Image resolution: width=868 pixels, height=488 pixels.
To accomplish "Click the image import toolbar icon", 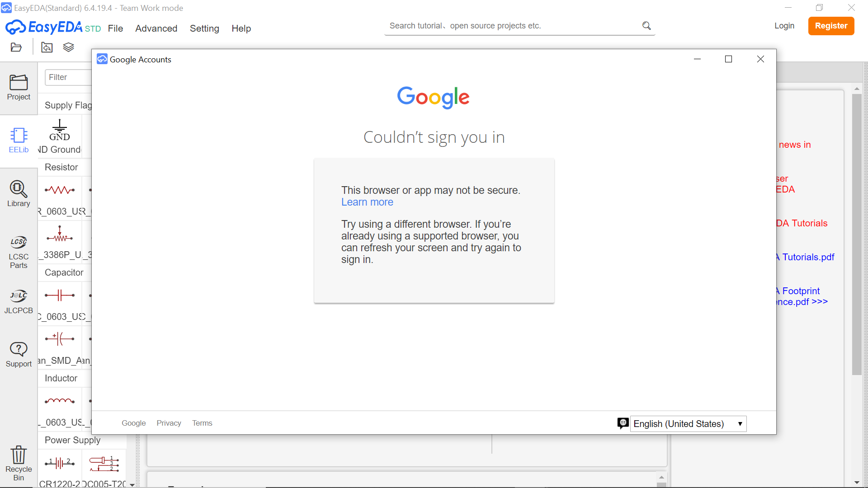I will click(x=47, y=47).
